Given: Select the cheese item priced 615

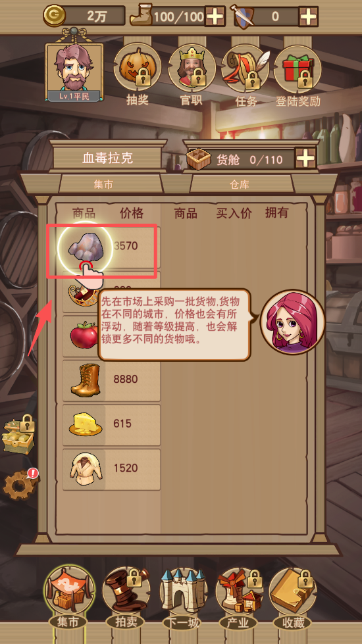Looking at the screenshot, I should pyautogui.click(x=111, y=425).
